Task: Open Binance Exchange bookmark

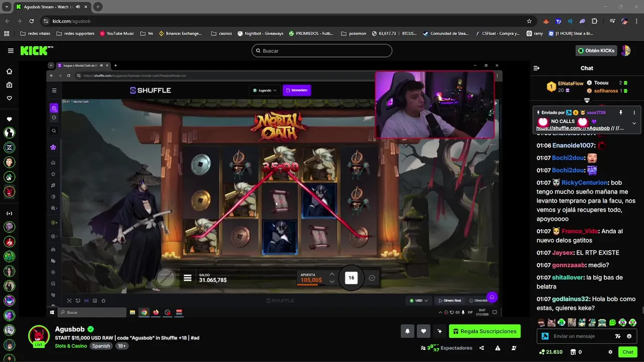Action: (x=180, y=34)
